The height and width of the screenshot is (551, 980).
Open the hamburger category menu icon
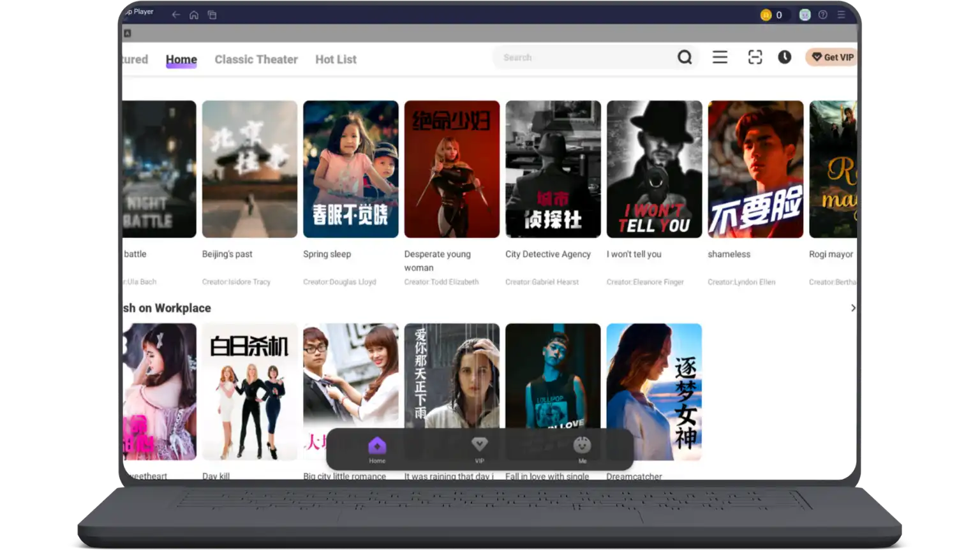[x=720, y=57]
